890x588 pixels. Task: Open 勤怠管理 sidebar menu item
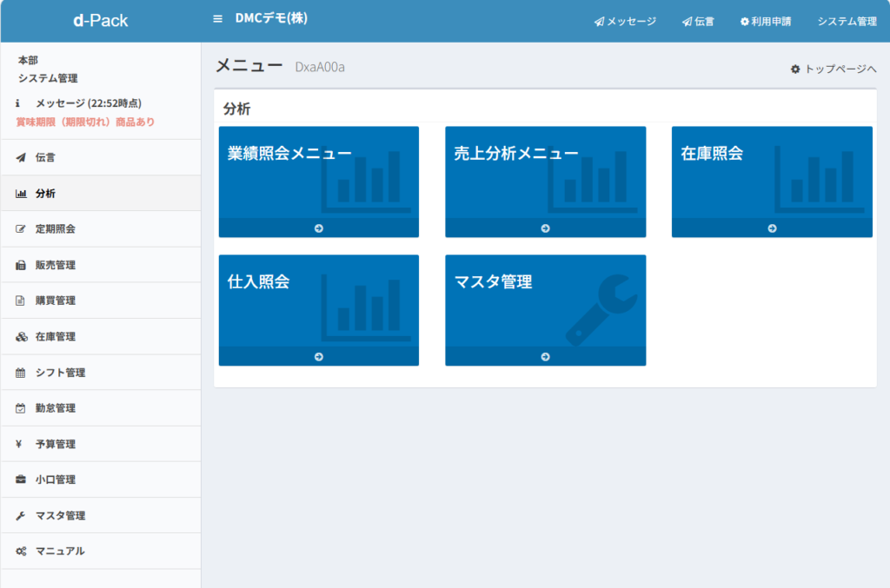pos(56,408)
